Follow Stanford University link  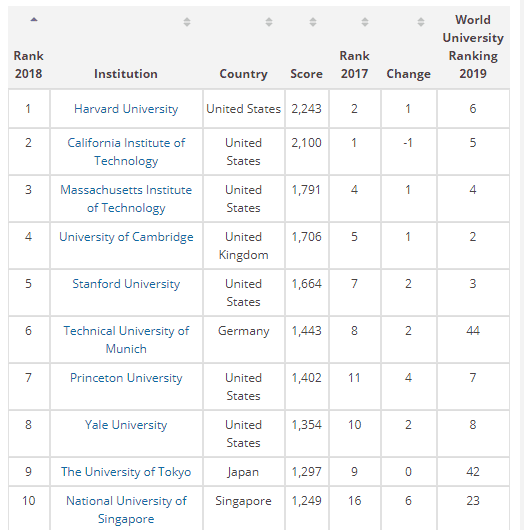(x=126, y=284)
